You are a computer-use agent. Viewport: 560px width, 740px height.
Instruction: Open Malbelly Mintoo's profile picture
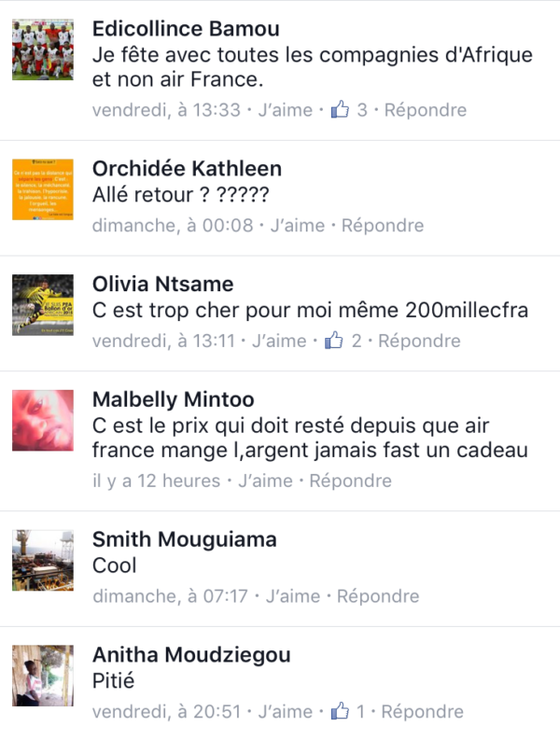(43, 420)
